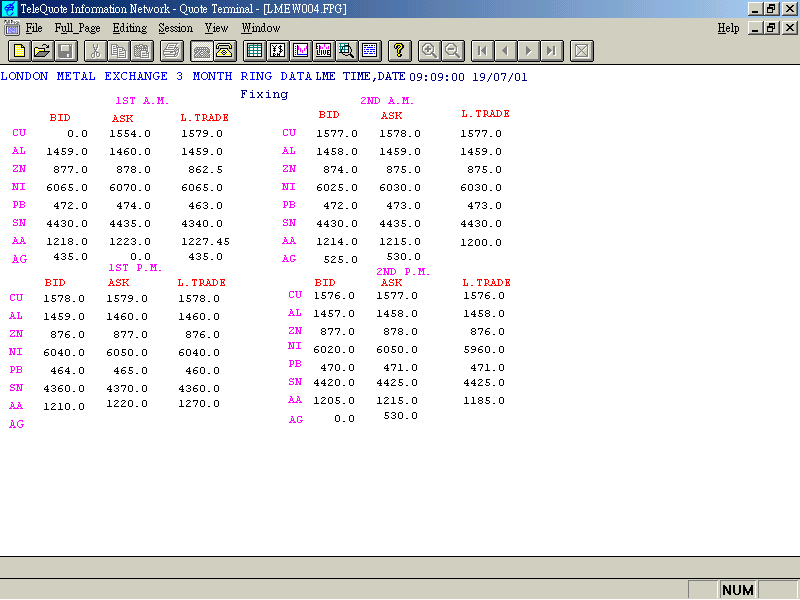Click 2ND P.M. CU ask 1577.0
This screenshot has width=800, height=600.
pyautogui.click(x=396, y=295)
